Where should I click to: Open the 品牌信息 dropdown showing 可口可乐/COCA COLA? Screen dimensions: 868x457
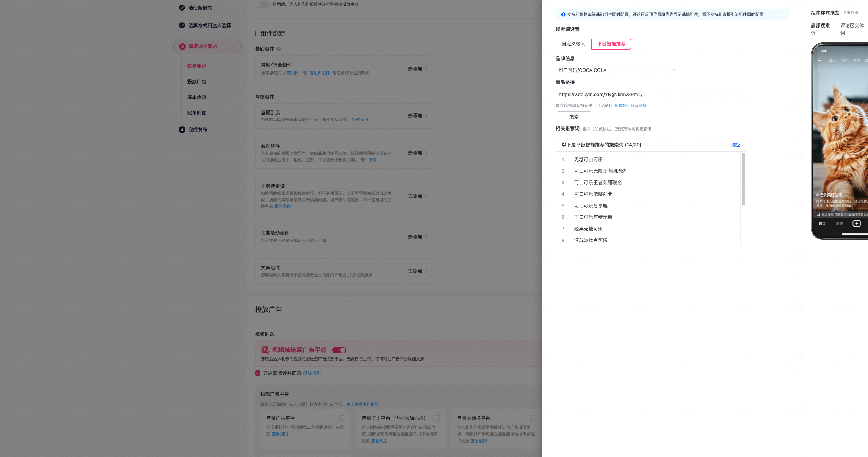coord(616,70)
